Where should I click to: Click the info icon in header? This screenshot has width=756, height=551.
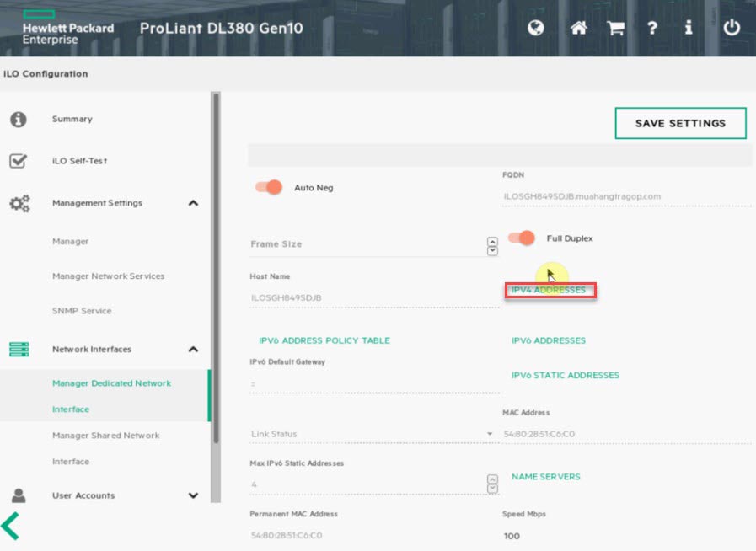click(689, 28)
